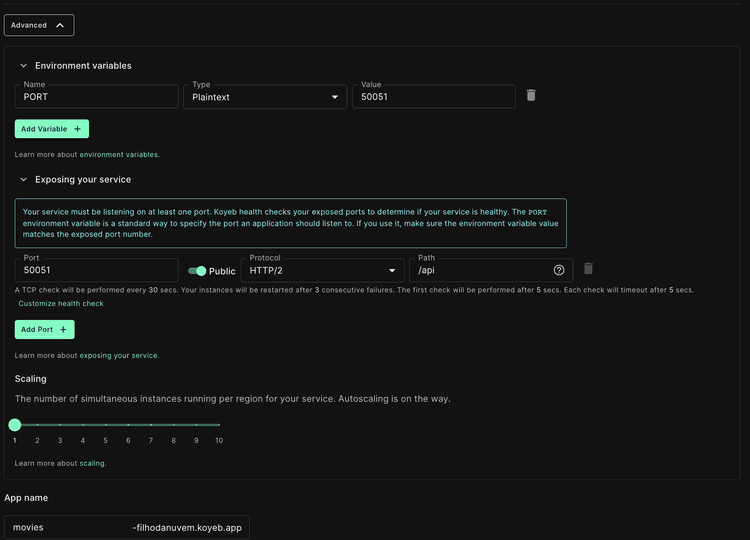Click the Path field help icon

(559, 270)
